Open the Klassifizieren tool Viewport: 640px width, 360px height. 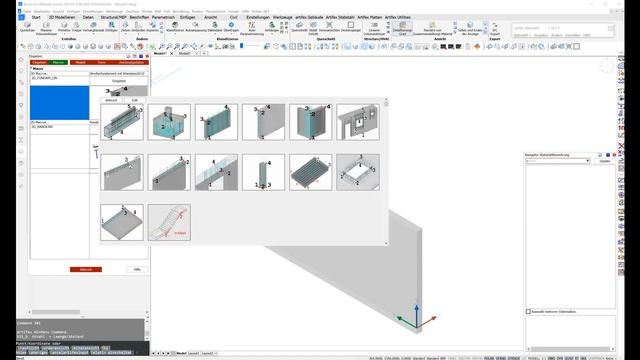[175, 27]
